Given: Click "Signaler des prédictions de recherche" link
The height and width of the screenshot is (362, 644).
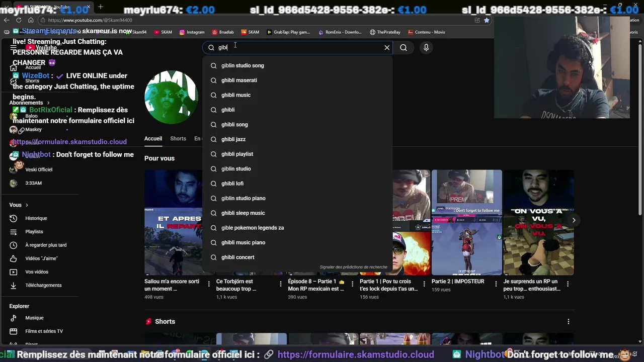Looking at the screenshot, I should (x=353, y=267).
